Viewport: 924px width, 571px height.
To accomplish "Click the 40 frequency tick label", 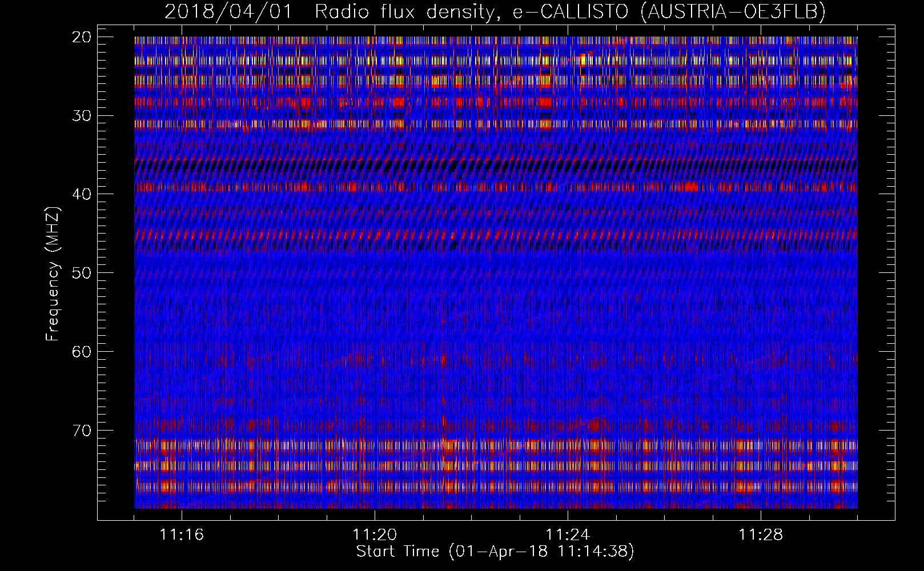I will click(x=82, y=194).
